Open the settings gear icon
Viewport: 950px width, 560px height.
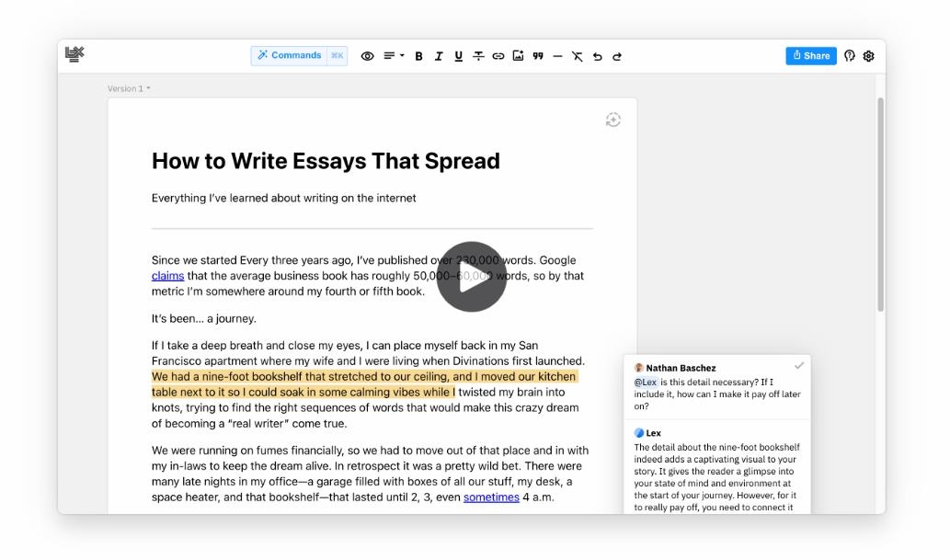coord(869,56)
